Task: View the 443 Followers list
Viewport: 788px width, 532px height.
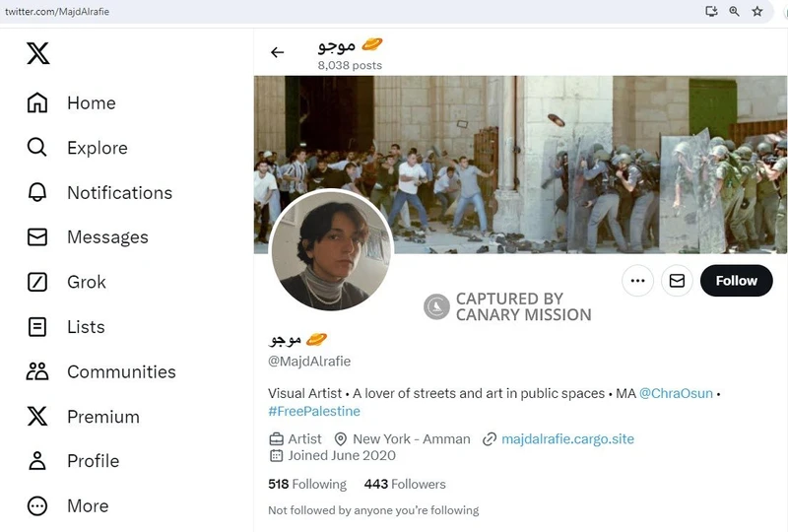Action: (405, 485)
